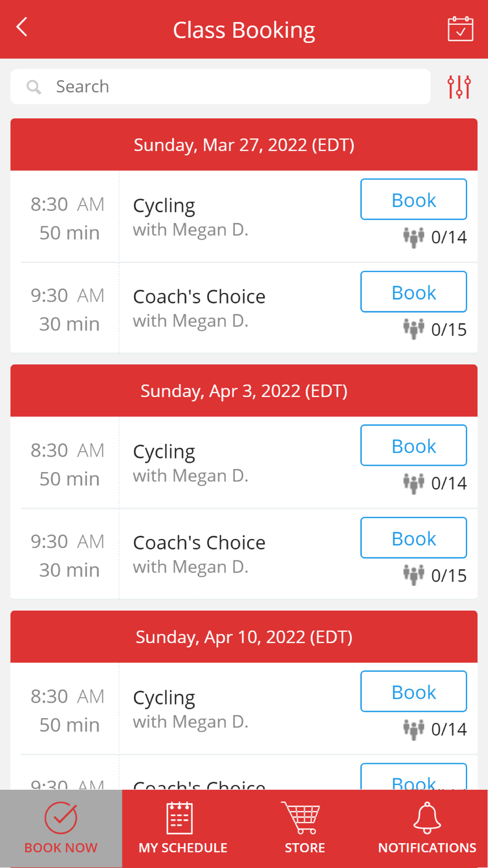Select the Sunday, Apr 10, 2022 date header
The height and width of the screenshot is (868, 488).
244,637
